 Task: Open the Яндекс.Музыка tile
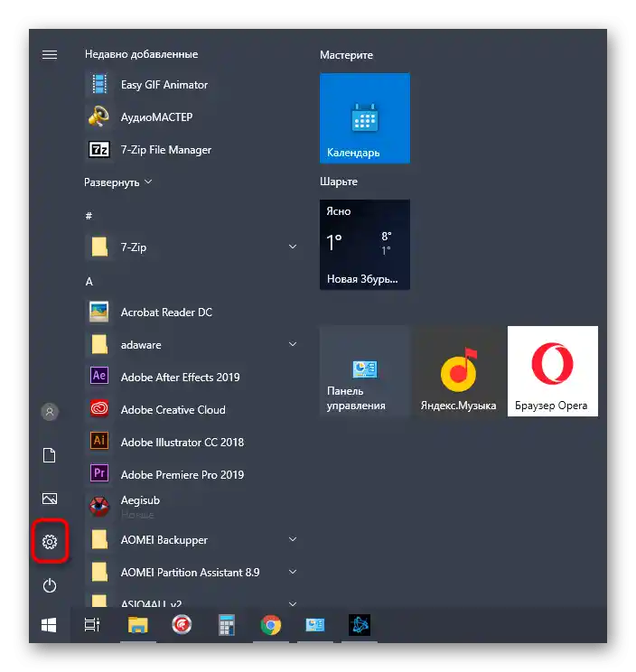[459, 371]
